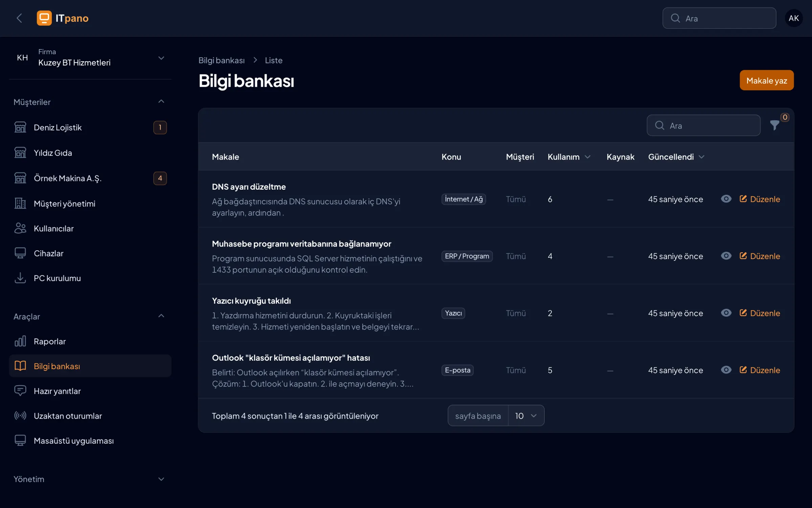Expand the Yönetim section
Viewport: 812px width, 508px height.
[161, 479]
